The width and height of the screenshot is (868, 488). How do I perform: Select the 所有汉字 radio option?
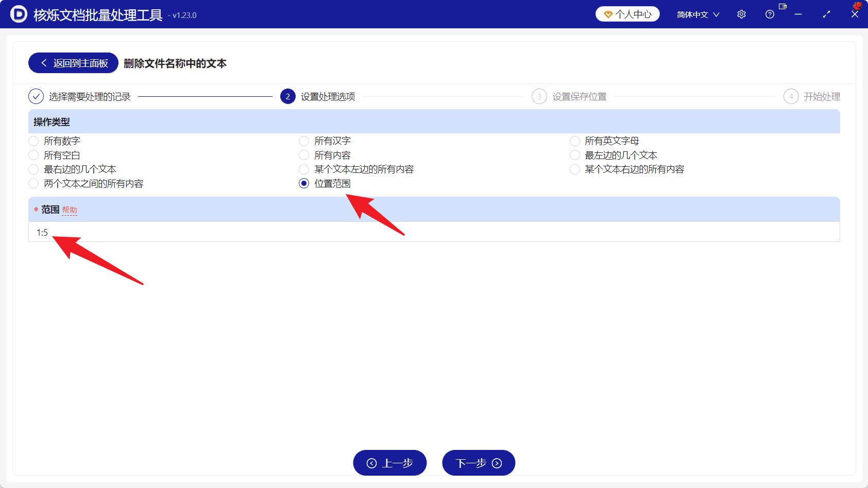pos(325,141)
